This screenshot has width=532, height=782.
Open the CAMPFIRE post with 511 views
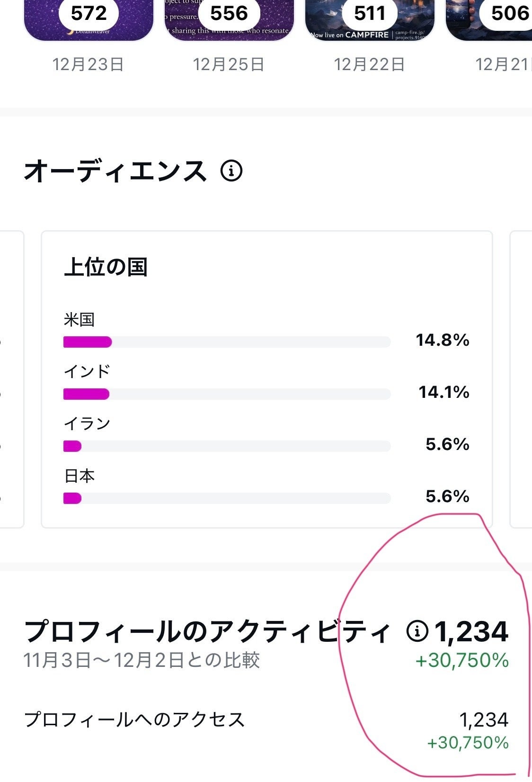pyautogui.click(x=370, y=20)
